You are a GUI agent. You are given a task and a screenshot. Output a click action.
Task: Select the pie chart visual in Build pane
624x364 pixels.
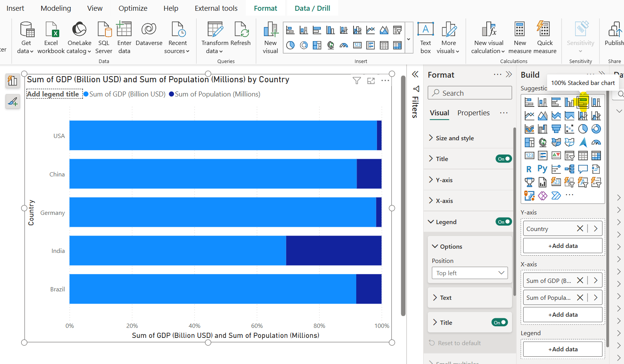583,128
